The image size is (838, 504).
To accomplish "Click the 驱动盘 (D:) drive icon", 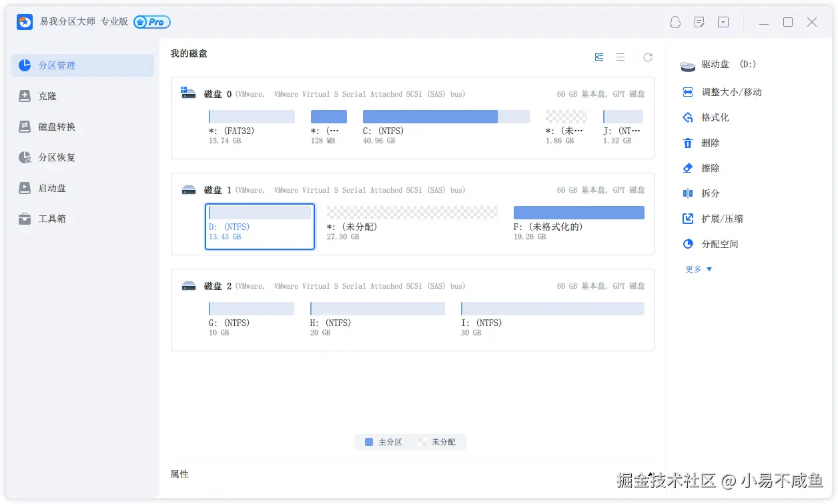I will pos(688,65).
